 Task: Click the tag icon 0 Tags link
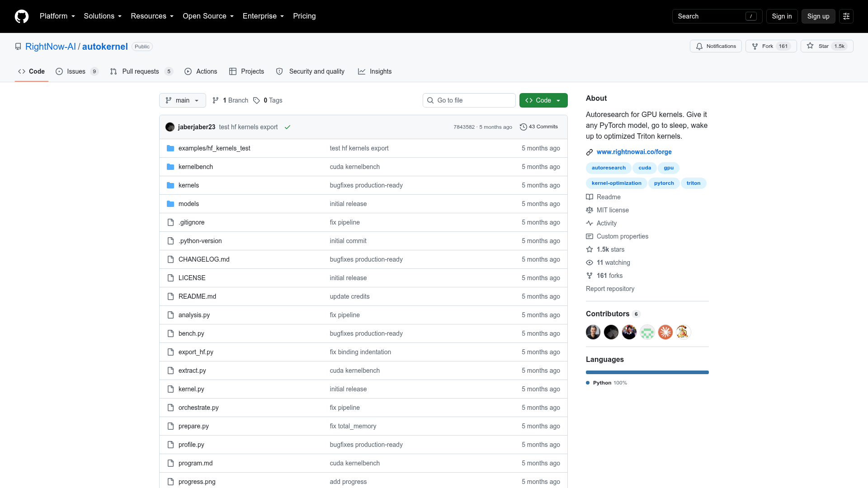click(x=268, y=100)
